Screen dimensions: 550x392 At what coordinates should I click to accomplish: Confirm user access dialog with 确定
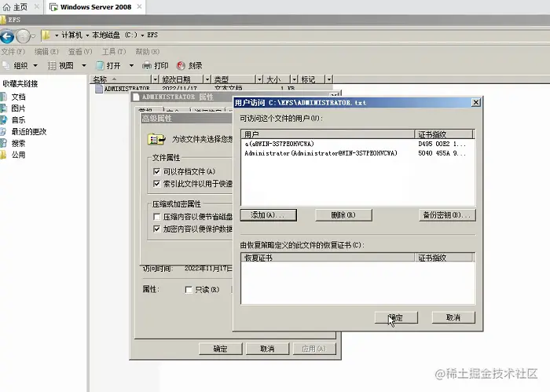[x=396, y=317]
